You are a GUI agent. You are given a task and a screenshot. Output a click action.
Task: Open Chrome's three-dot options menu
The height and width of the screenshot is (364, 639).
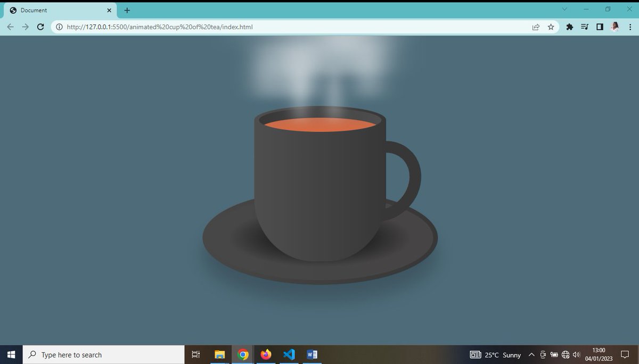pos(630,27)
